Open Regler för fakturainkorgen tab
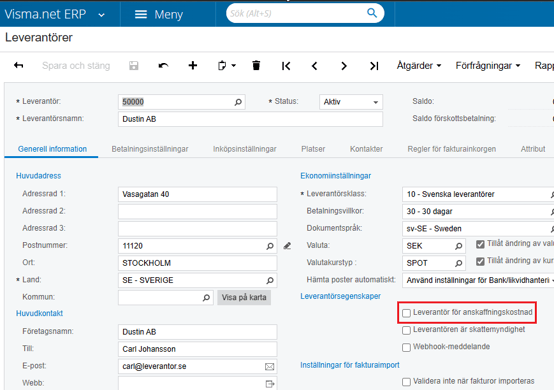Viewport: 554px width, 390px height. pos(452,149)
